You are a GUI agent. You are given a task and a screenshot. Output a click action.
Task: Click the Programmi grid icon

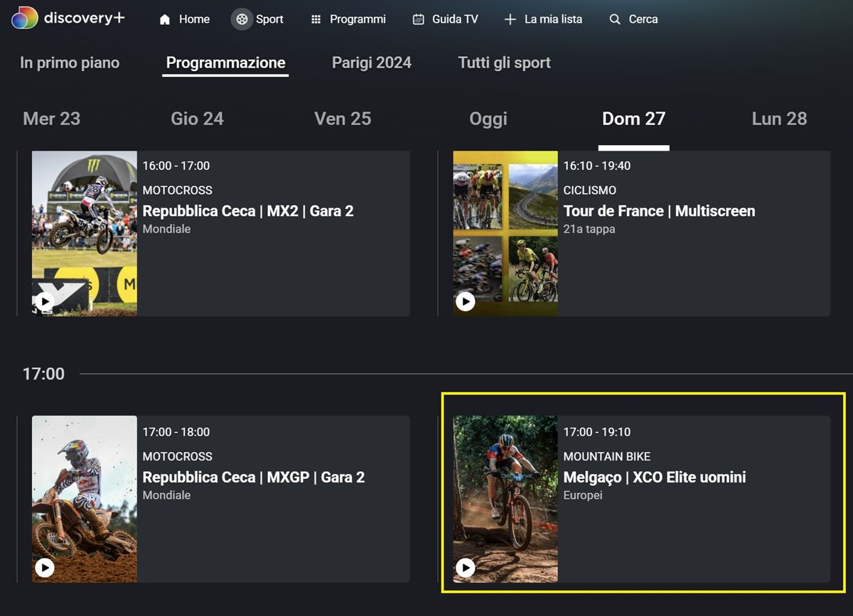316,20
